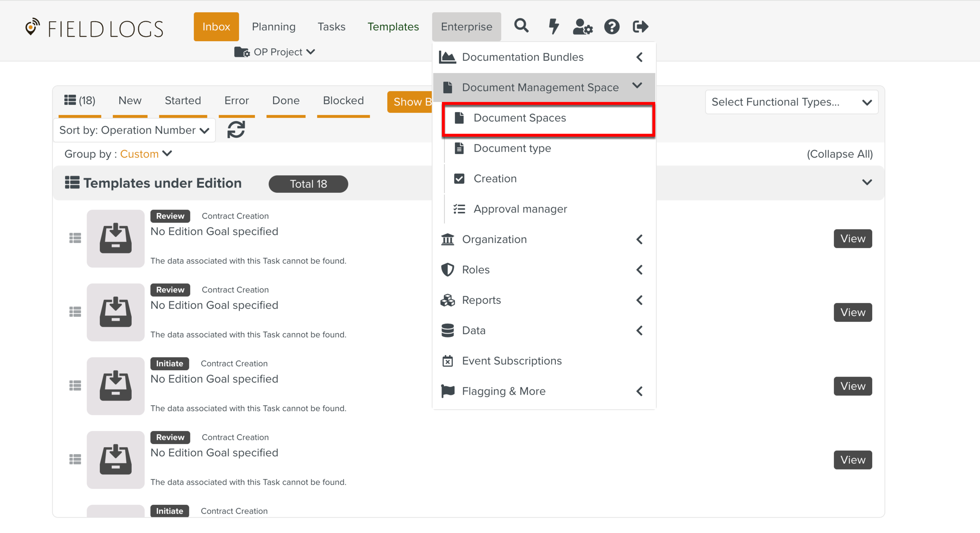Click the help question mark icon

612,27
